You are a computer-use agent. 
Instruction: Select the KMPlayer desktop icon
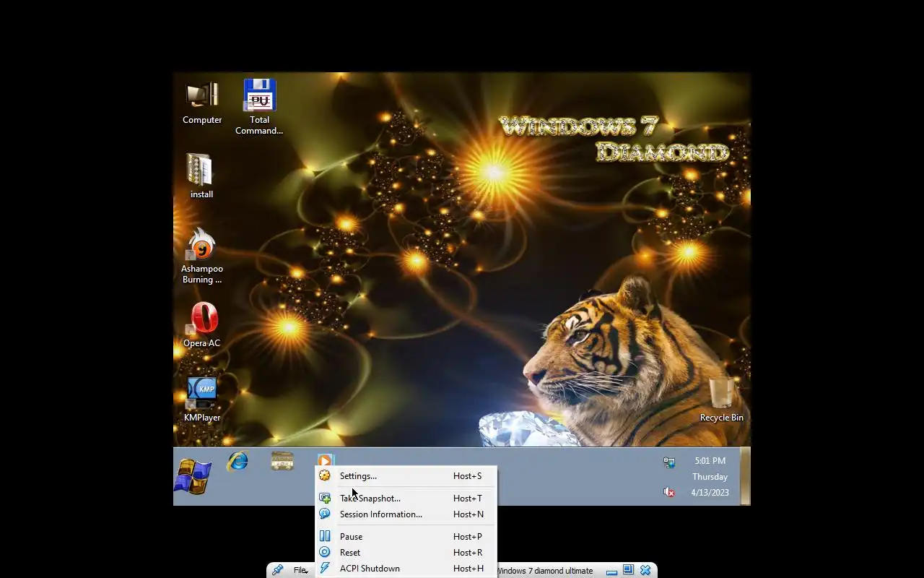click(201, 399)
